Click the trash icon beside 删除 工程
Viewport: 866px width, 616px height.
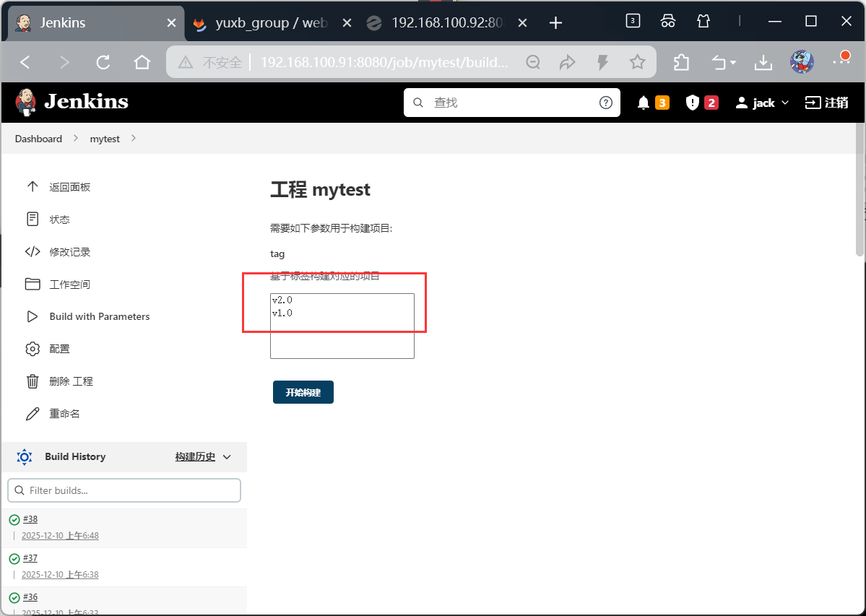33,381
